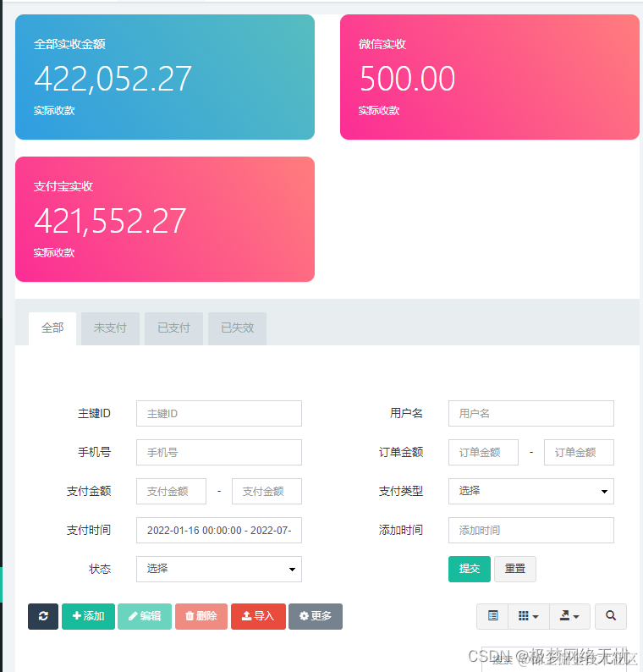Switch to the 已失效 tab
The image size is (643, 672).
[238, 328]
